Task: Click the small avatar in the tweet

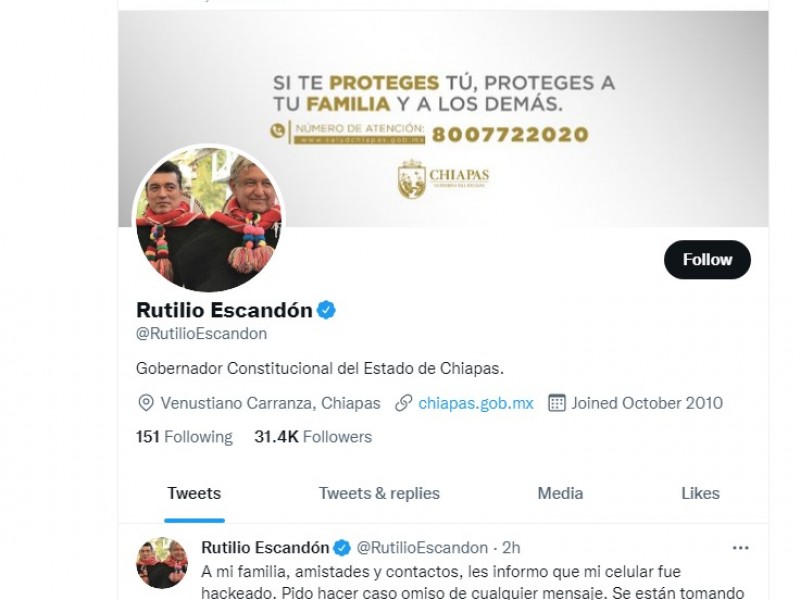Action: click(162, 563)
